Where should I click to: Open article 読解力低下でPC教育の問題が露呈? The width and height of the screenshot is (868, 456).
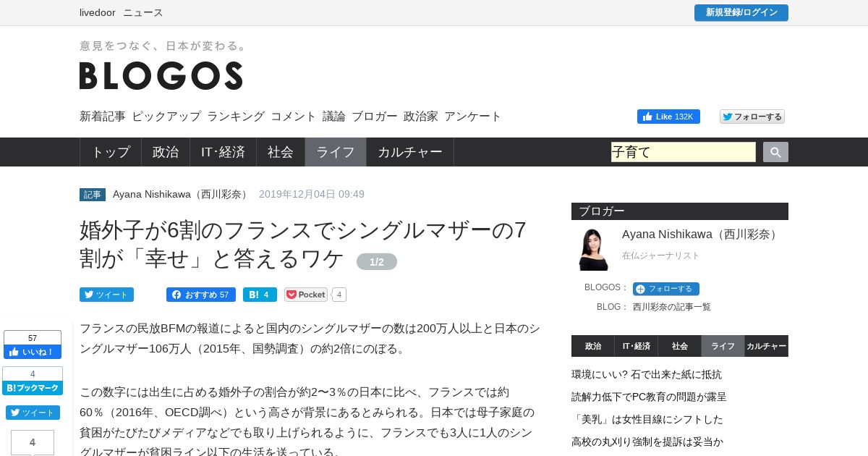click(649, 397)
